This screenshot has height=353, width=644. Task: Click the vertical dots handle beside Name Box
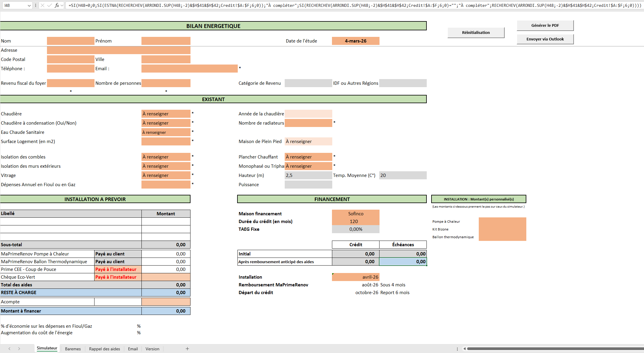point(36,5)
